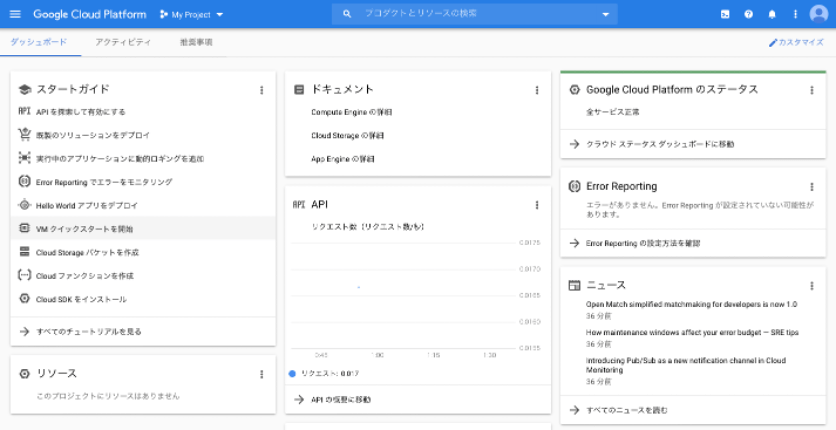Click the カスタマイズ button
836x430 pixels.
coord(796,43)
